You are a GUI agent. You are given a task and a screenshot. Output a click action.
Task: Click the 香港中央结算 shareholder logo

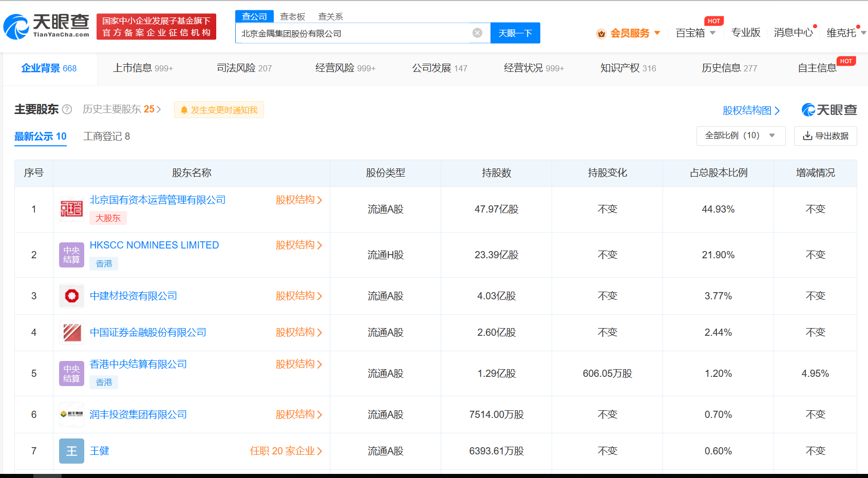click(x=71, y=373)
